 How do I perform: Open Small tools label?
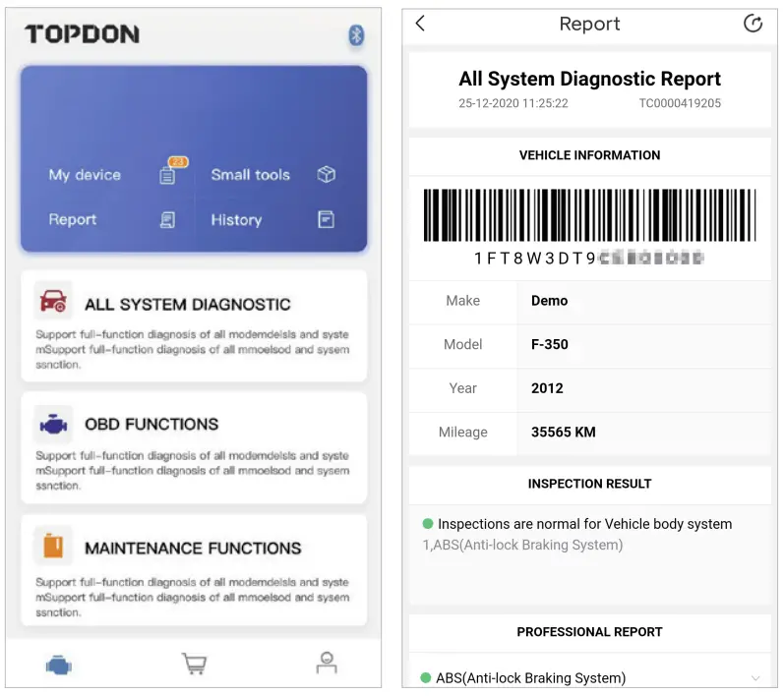[x=250, y=175]
